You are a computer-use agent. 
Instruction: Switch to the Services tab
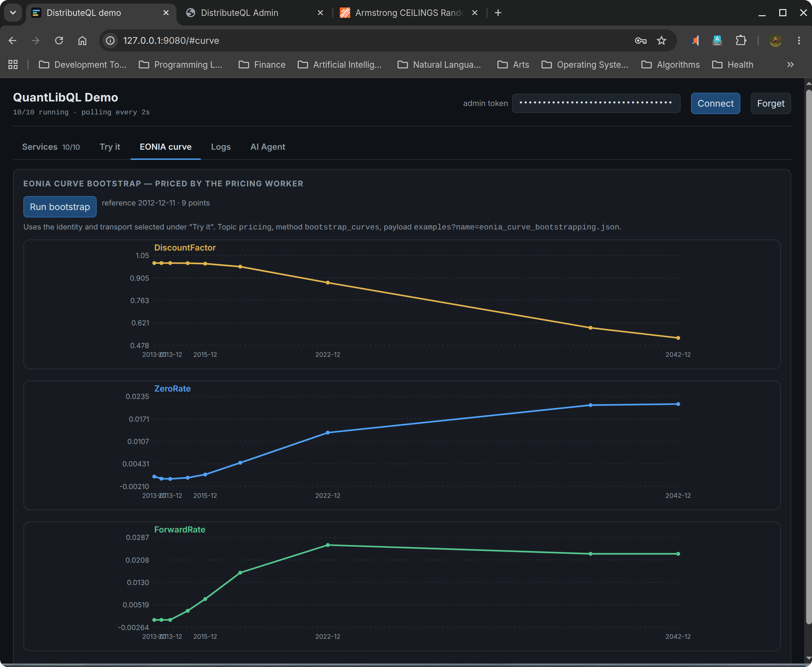51,147
